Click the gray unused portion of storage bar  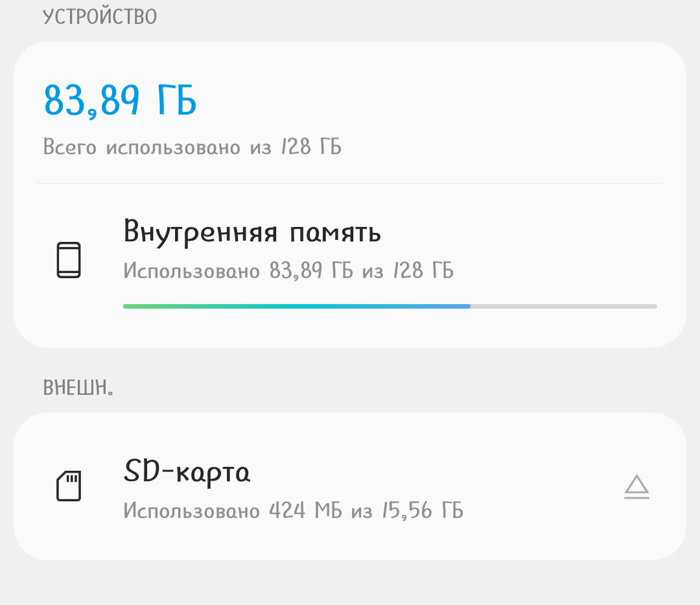[x=564, y=306]
